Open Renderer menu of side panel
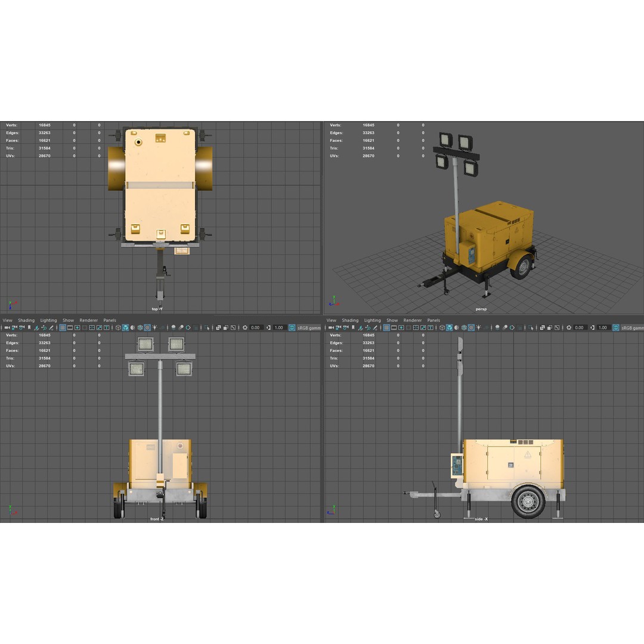Screen dimensions: 644x644 tap(413, 320)
